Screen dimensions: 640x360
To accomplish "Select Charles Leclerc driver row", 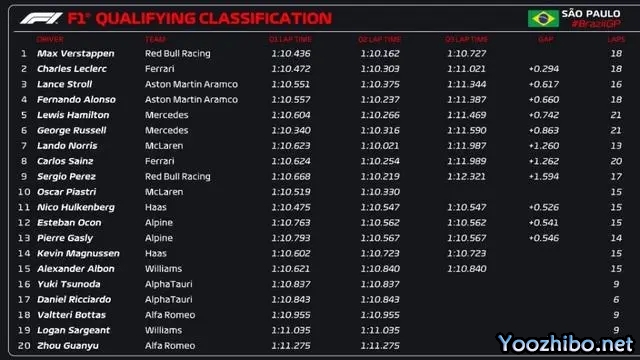I will pos(320,69).
